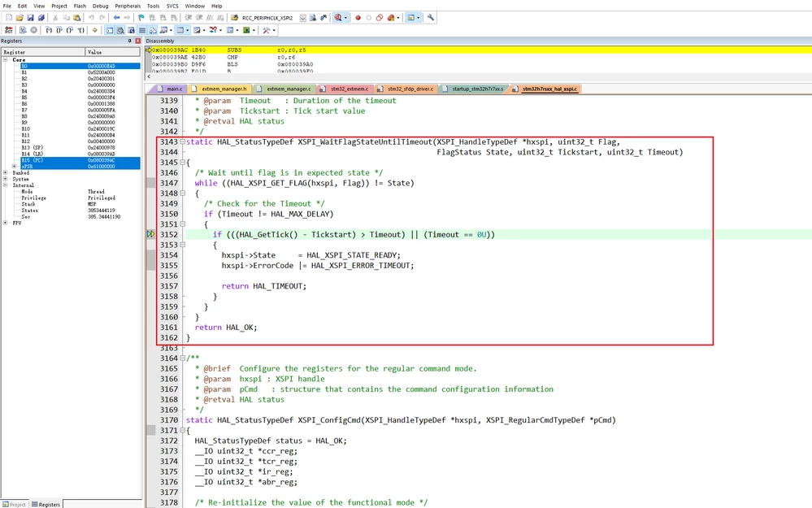Open the Debug menu

click(101, 6)
